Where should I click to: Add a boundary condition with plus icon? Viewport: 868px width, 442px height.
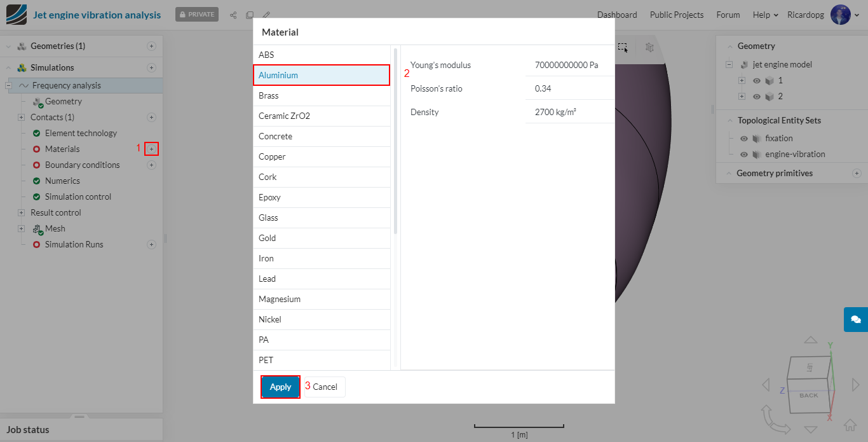point(151,165)
